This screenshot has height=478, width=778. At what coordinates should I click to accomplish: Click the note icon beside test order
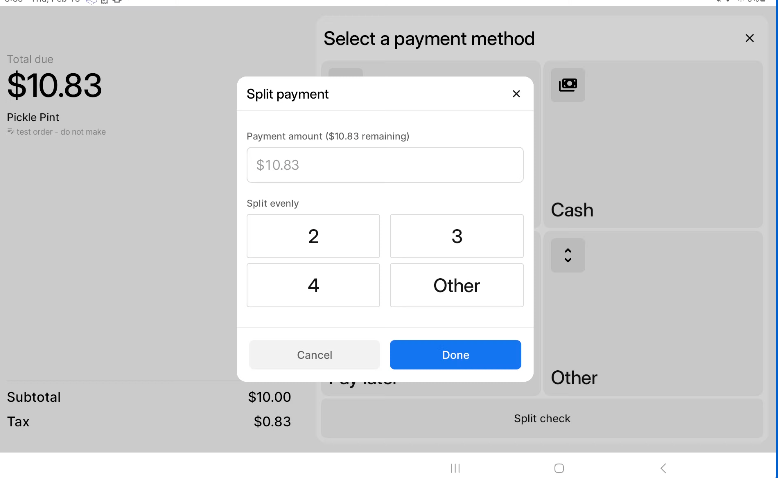pos(10,132)
